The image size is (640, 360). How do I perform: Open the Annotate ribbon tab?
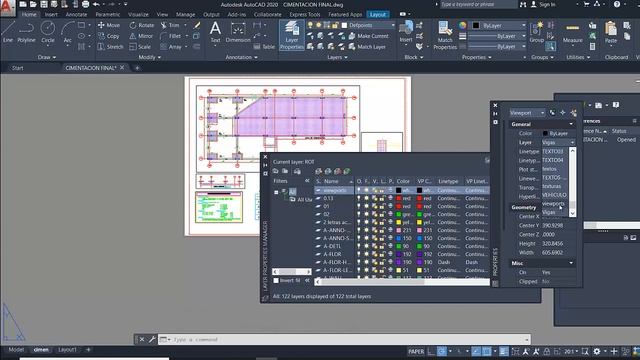(x=76, y=14)
